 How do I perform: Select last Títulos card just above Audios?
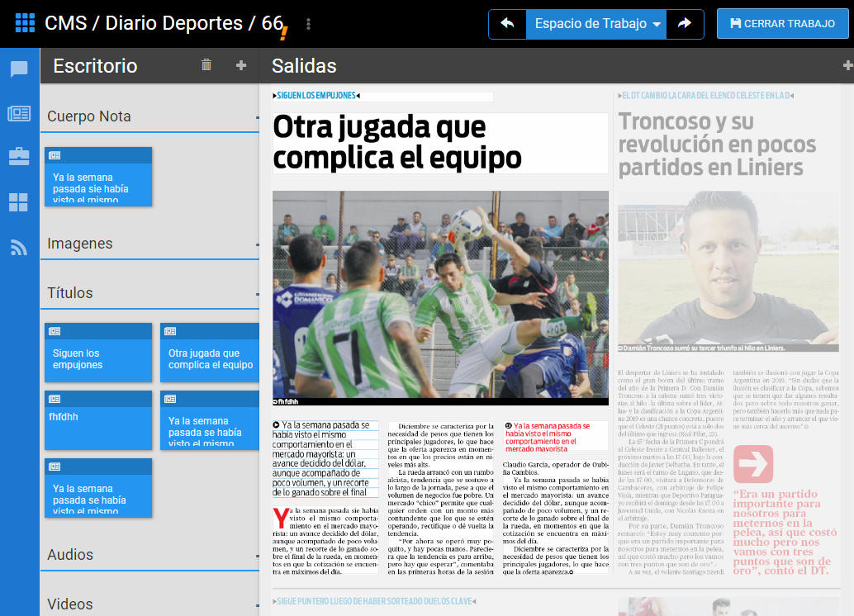coord(98,488)
